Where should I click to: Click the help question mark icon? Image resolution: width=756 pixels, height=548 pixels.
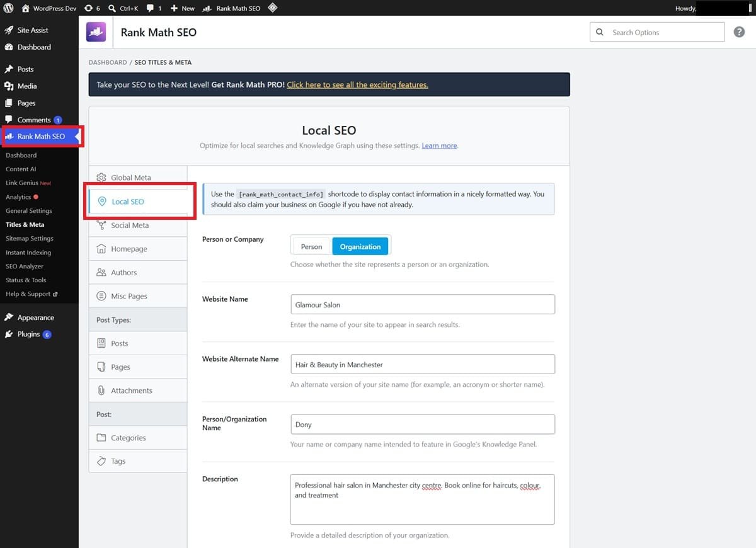click(739, 32)
